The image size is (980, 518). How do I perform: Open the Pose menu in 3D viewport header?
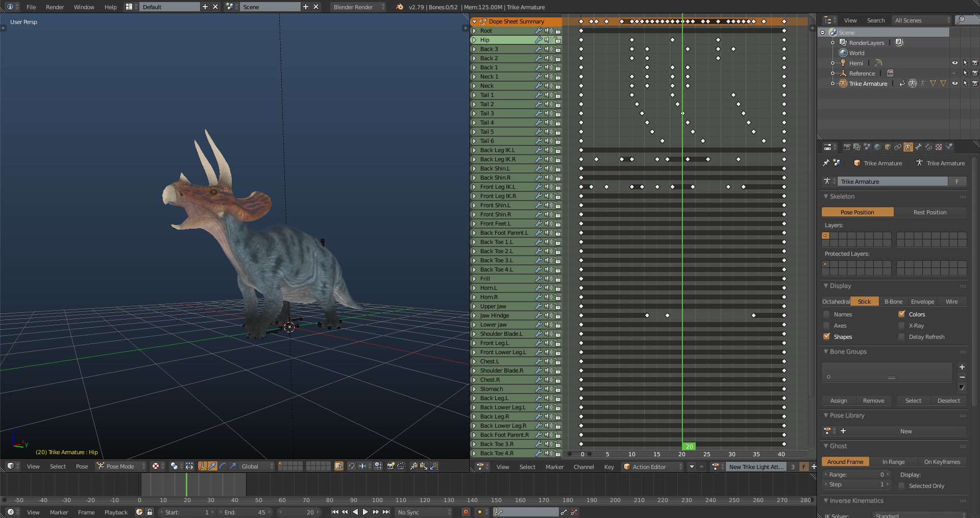point(82,466)
